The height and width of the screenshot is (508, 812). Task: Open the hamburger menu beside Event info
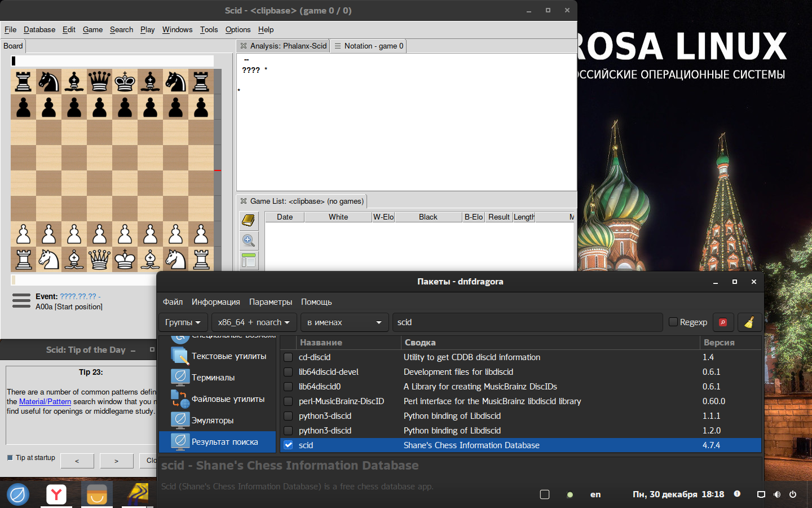pos(21,301)
